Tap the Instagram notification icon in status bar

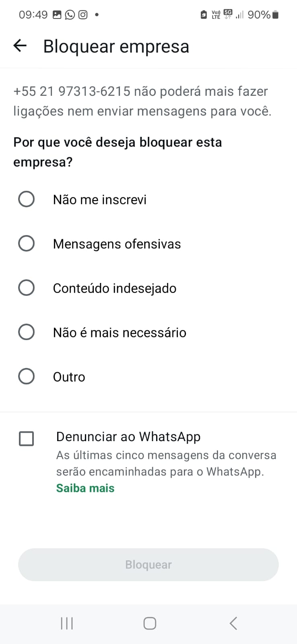83,15
